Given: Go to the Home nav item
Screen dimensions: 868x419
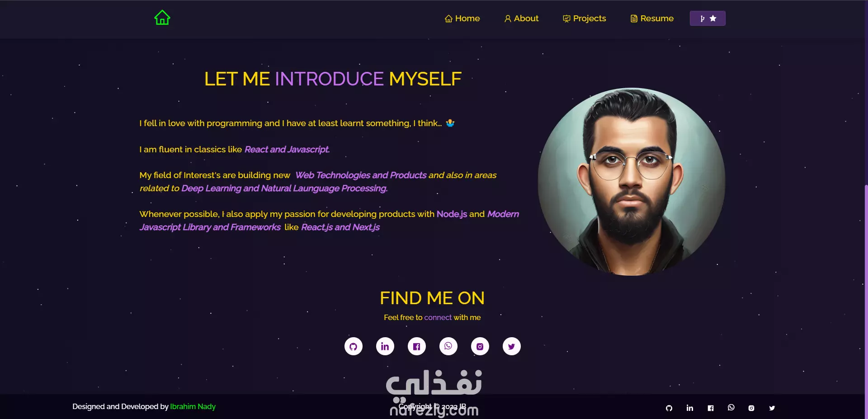Looking at the screenshot, I should click(462, 19).
